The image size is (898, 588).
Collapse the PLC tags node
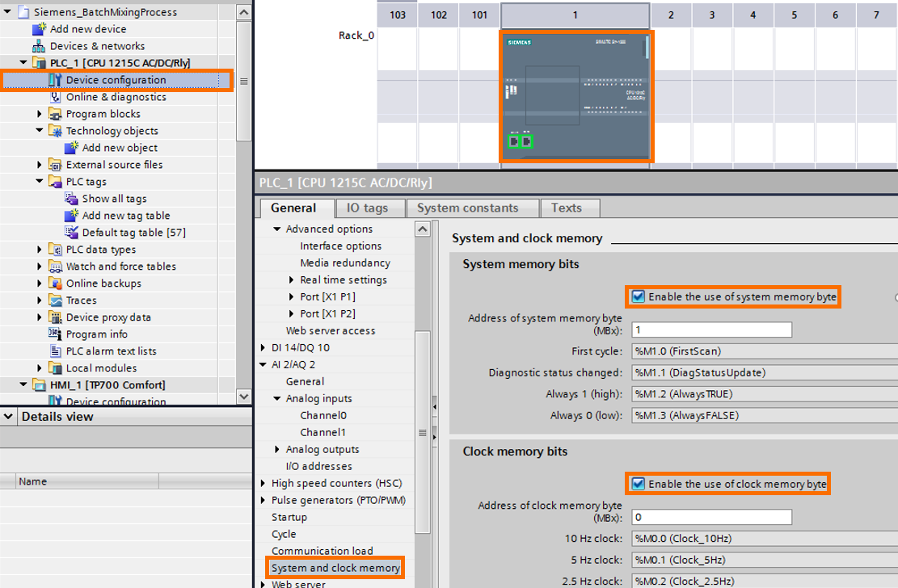[x=40, y=182]
